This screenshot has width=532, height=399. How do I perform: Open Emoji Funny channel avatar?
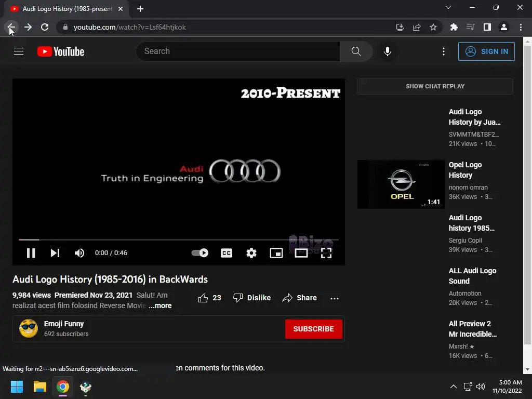pyautogui.click(x=29, y=328)
